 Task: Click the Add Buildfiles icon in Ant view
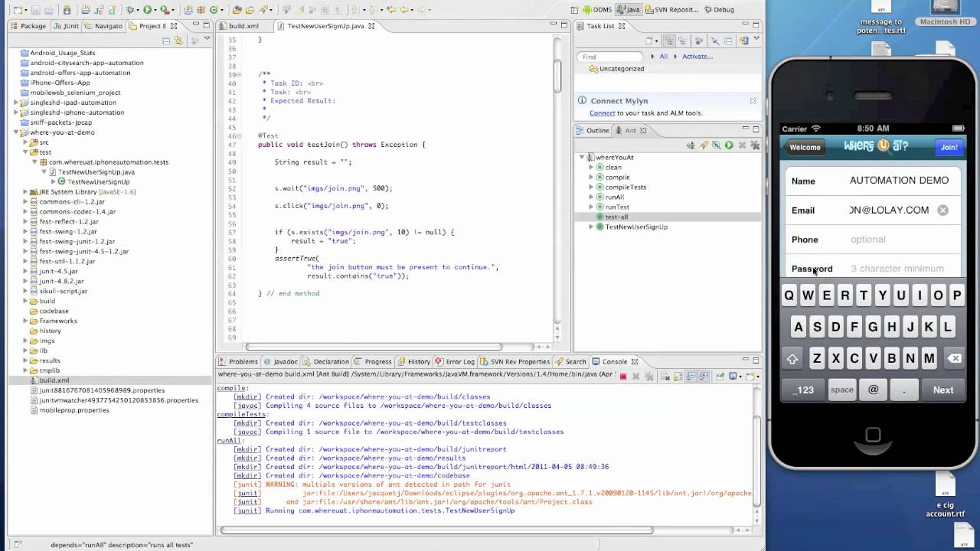691,145
